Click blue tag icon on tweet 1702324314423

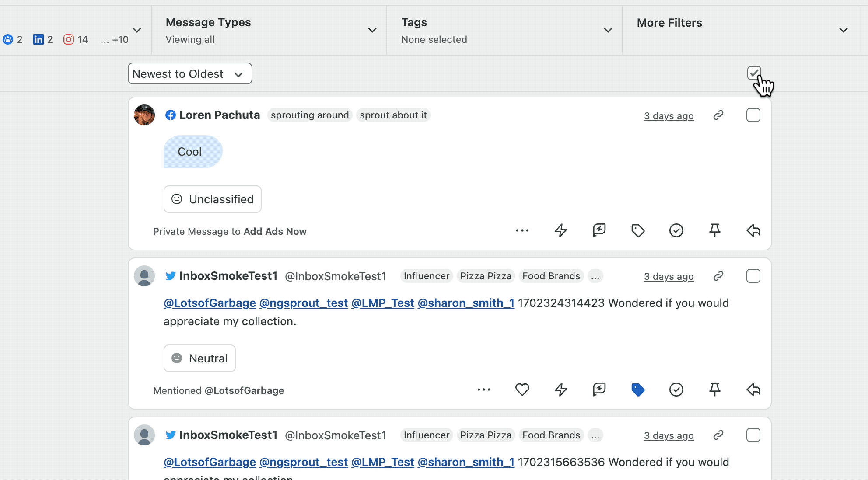pos(638,390)
